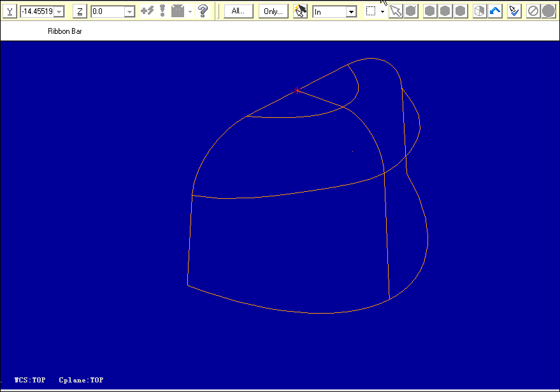Click the isometric solid view cube icon
Viewport: 560px width, 392px height.
coord(478,10)
